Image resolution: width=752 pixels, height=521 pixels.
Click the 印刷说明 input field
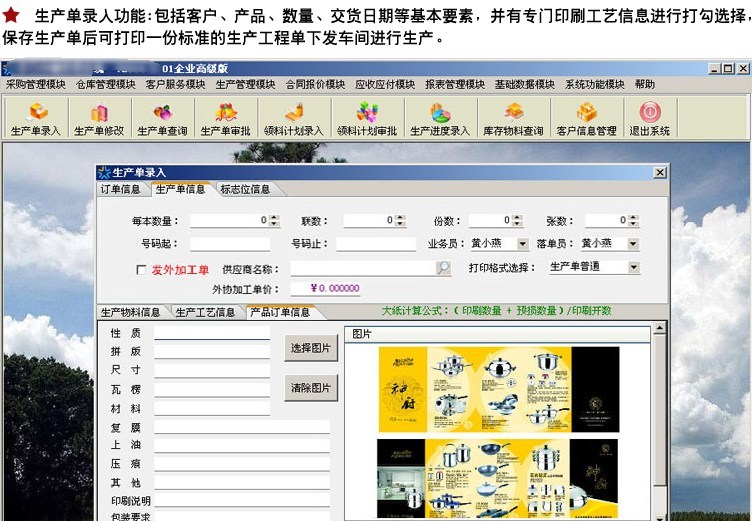click(x=242, y=500)
